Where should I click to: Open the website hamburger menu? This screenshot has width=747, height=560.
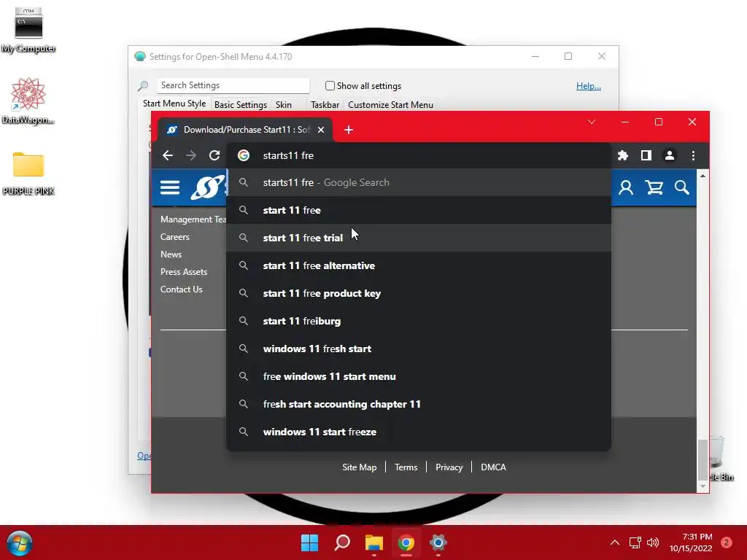[169, 187]
